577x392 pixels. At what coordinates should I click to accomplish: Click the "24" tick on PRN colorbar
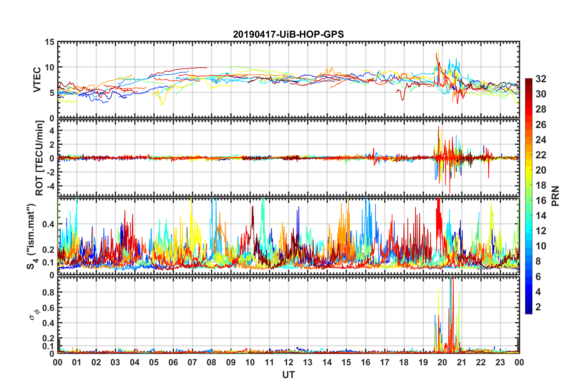(x=541, y=140)
